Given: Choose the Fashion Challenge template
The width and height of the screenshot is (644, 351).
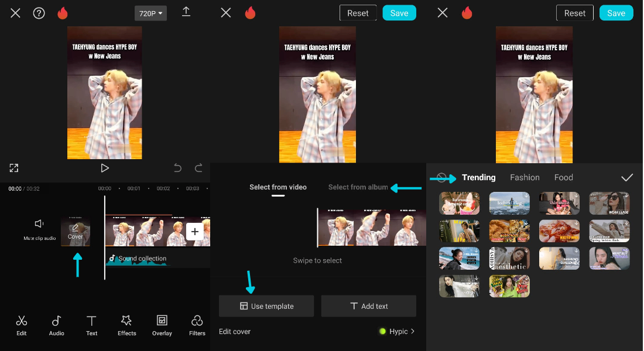Looking at the screenshot, I should tap(559, 258).
